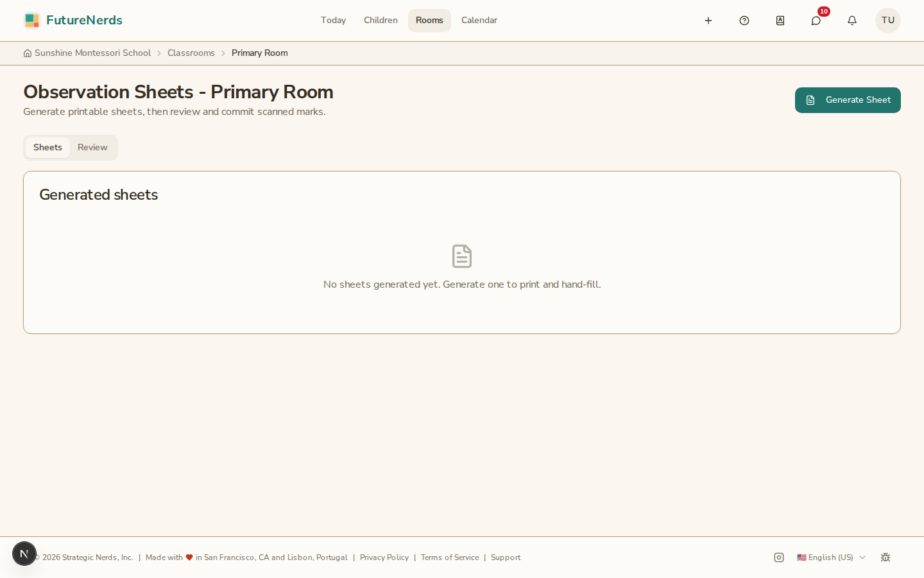Switch to the Review tab

tap(92, 148)
